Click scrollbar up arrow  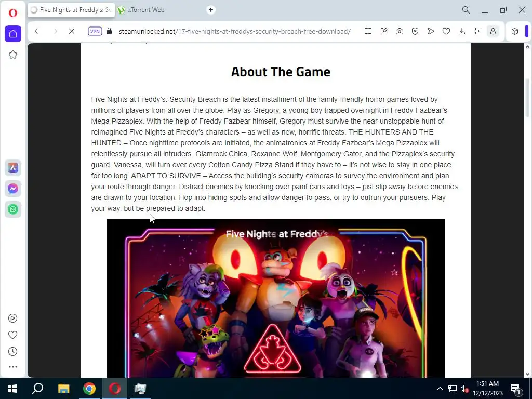point(527,47)
